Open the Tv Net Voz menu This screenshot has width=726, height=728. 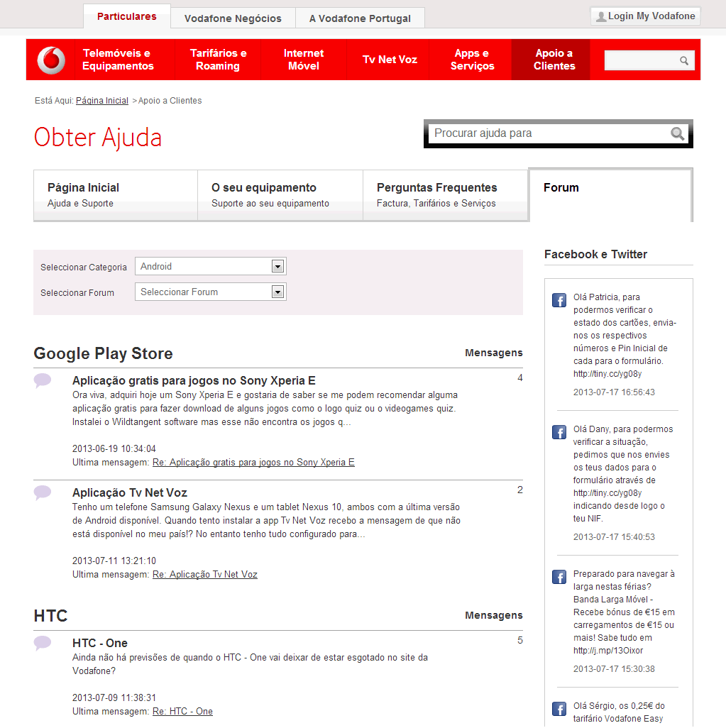click(388, 60)
